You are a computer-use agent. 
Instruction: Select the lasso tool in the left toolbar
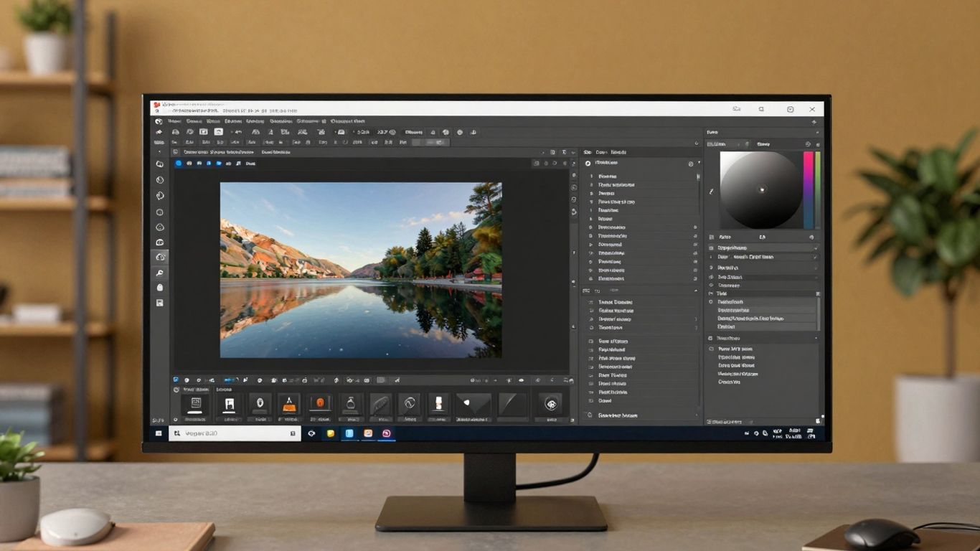[159, 195]
